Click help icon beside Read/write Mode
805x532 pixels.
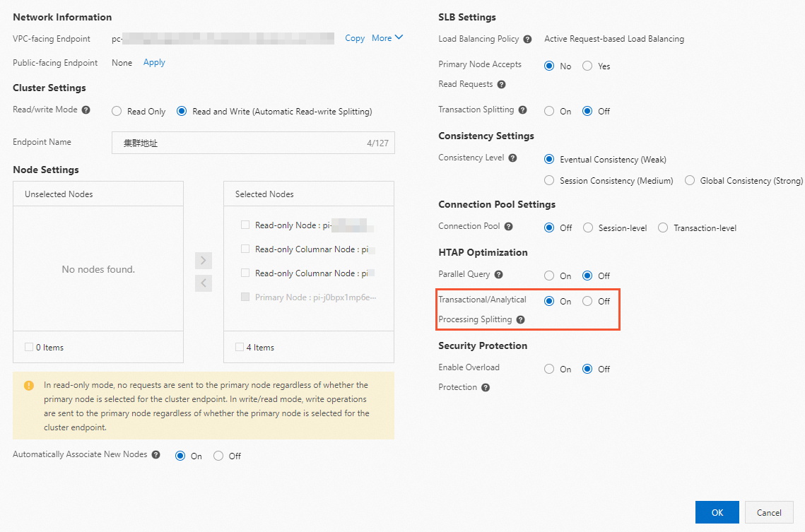[86, 110]
